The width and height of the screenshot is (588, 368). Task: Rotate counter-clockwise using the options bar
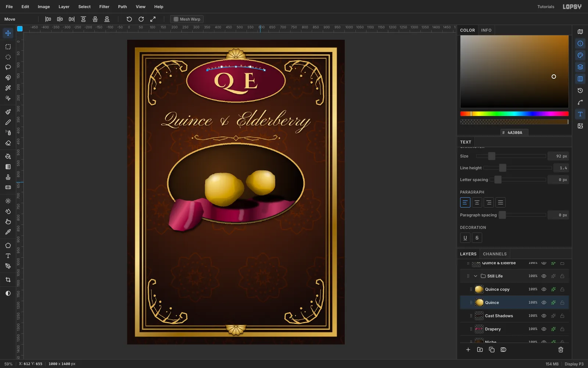point(129,19)
